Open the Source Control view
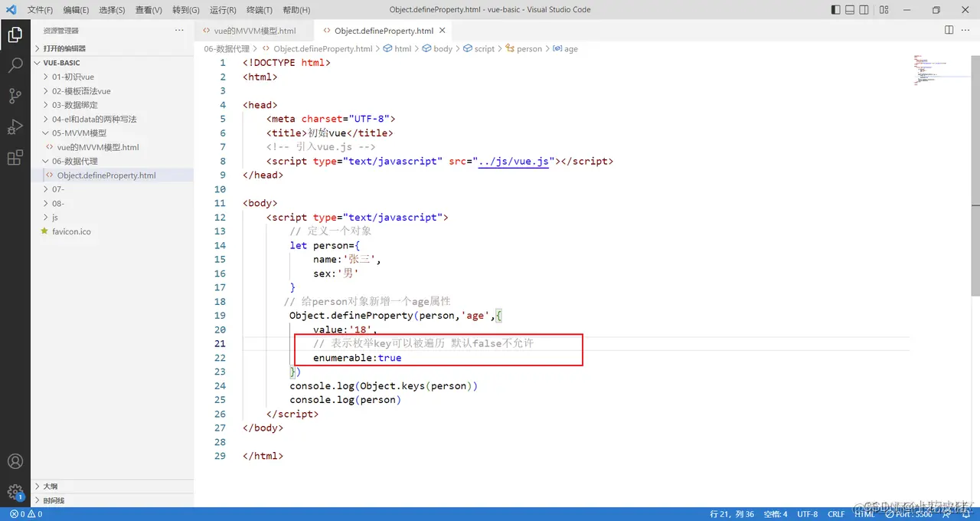Screen dimensions: 980x521 (x=15, y=96)
